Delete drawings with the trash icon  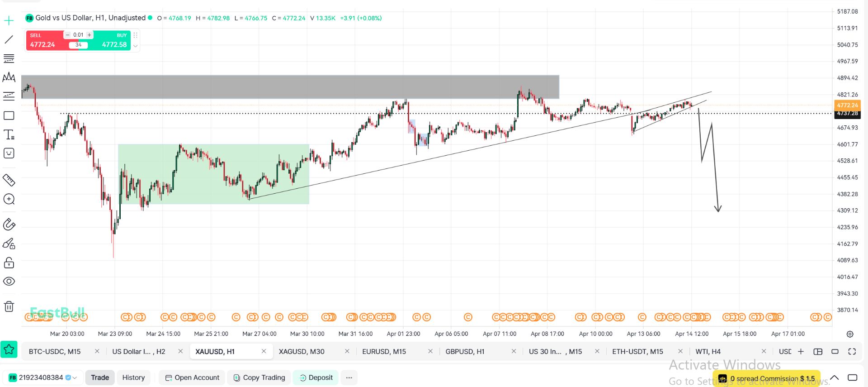click(9, 306)
